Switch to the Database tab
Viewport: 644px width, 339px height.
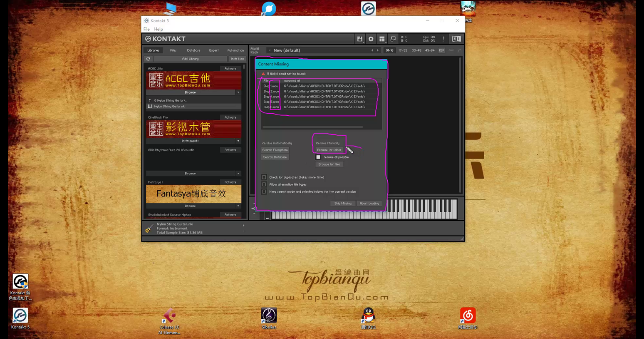pyautogui.click(x=194, y=50)
